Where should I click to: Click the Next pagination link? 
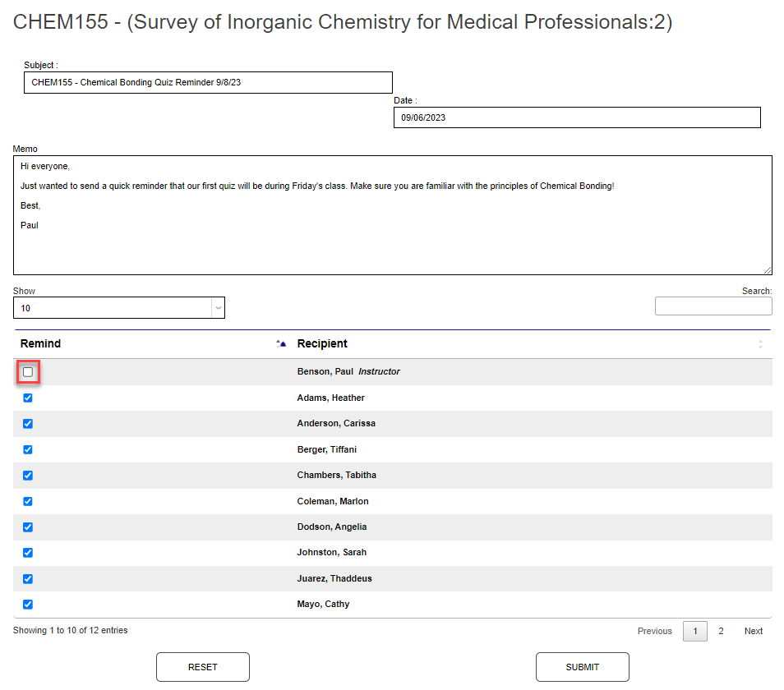(x=753, y=631)
